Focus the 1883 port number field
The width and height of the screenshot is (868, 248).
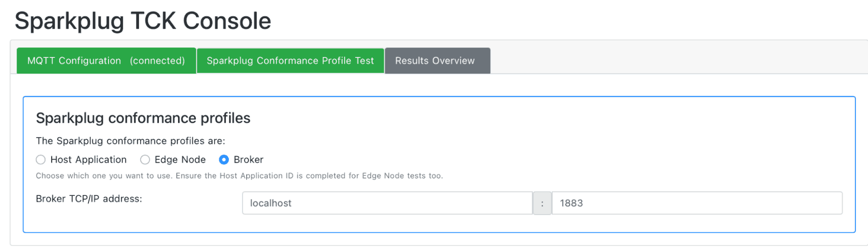[x=697, y=203]
